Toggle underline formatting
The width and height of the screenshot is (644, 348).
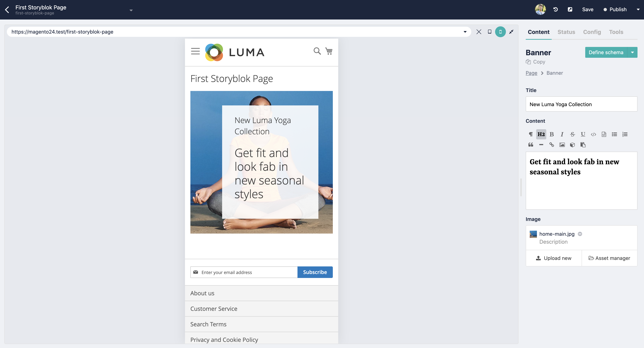click(x=583, y=134)
